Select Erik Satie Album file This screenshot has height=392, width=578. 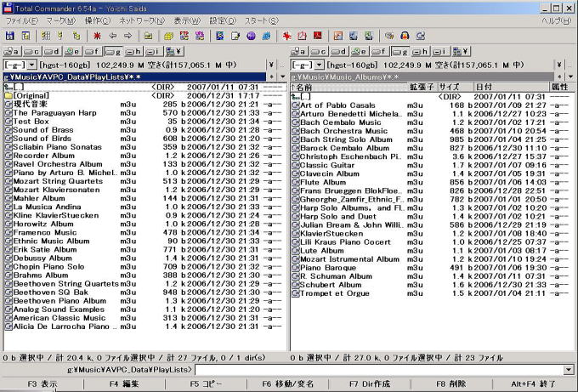point(144,250)
